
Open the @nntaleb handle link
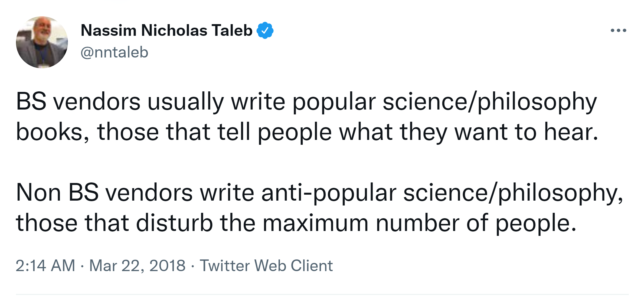click(x=115, y=52)
